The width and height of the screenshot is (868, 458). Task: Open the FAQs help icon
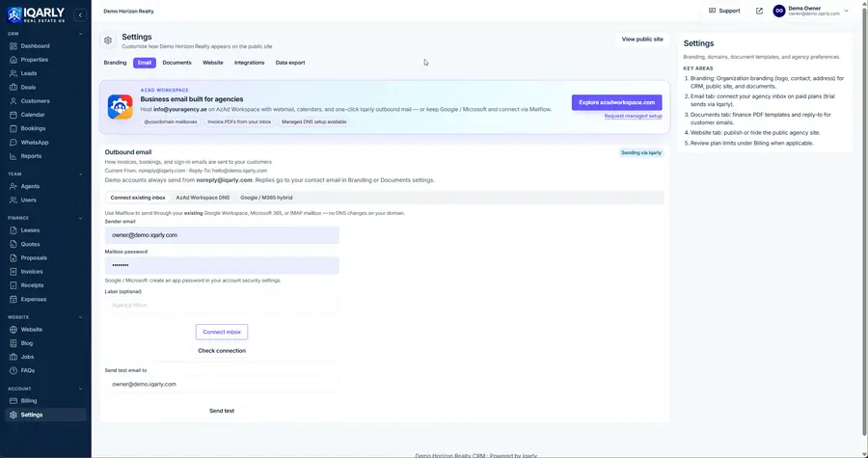(x=14, y=370)
